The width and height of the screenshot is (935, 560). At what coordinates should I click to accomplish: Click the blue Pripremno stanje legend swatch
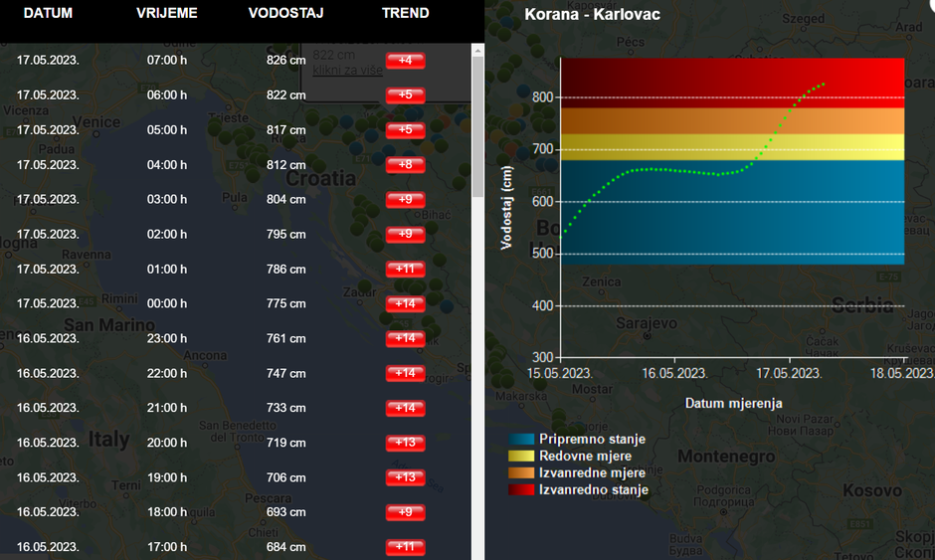tap(521, 439)
